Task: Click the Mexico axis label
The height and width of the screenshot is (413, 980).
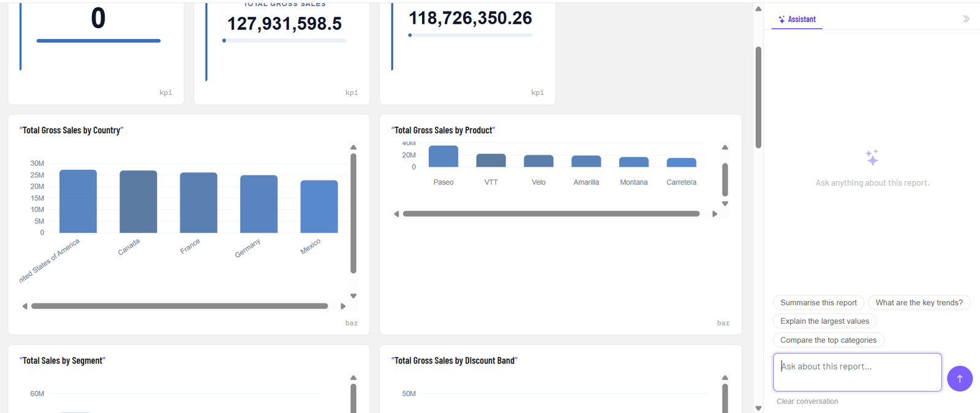Action: tap(311, 247)
